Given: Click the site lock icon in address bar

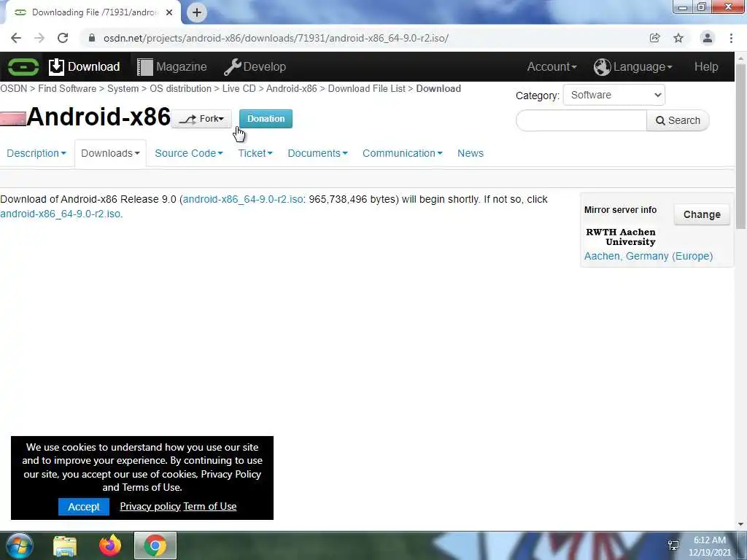Looking at the screenshot, I should [92, 38].
